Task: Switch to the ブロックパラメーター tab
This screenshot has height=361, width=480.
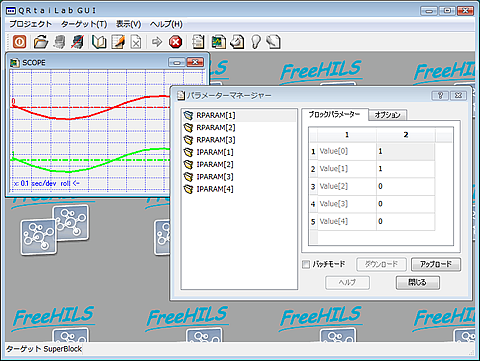Action: tap(334, 115)
